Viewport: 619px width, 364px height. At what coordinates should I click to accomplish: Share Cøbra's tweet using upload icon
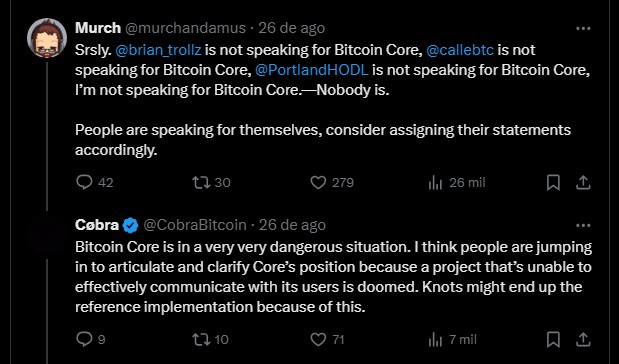pyautogui.click(x=583, y=340)
